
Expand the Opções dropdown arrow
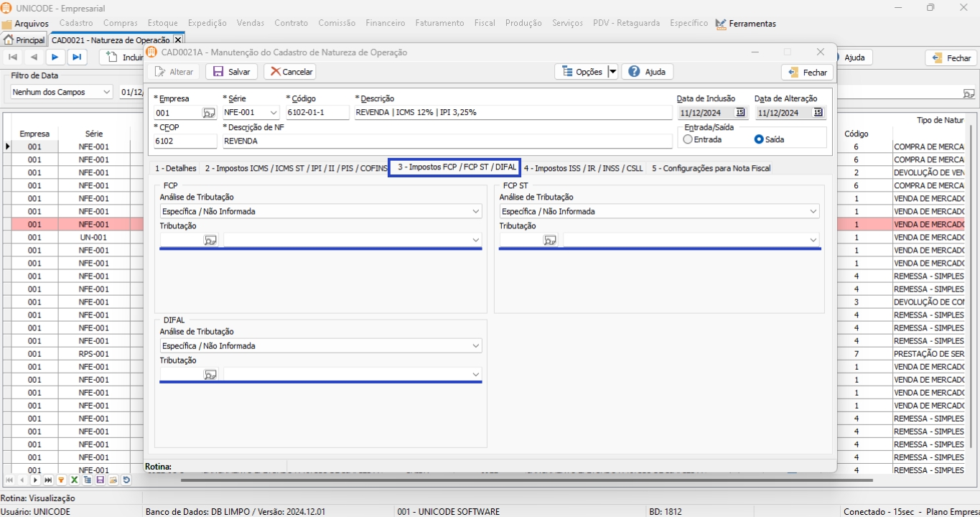[612, 72]
